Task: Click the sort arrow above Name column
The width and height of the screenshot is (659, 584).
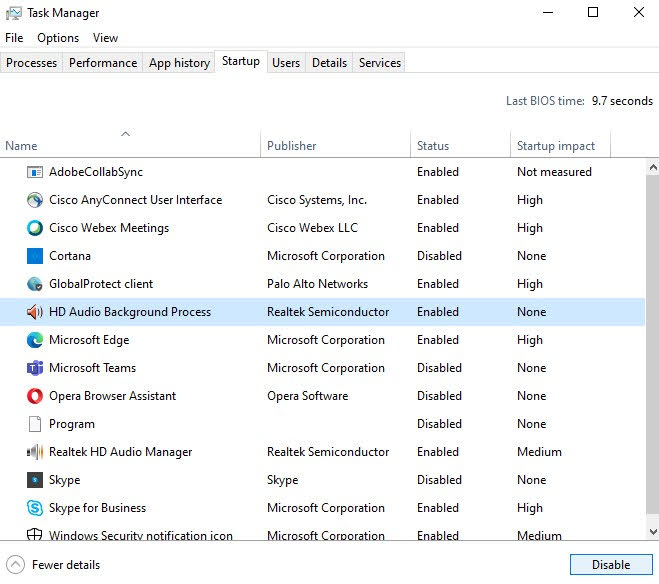Action: tap(125, 134)
